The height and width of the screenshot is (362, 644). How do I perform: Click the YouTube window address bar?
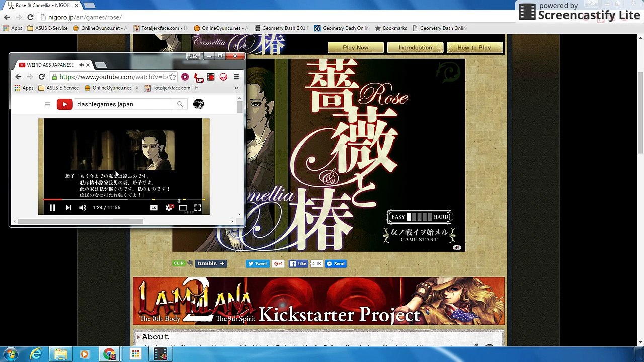pos(113,77)
